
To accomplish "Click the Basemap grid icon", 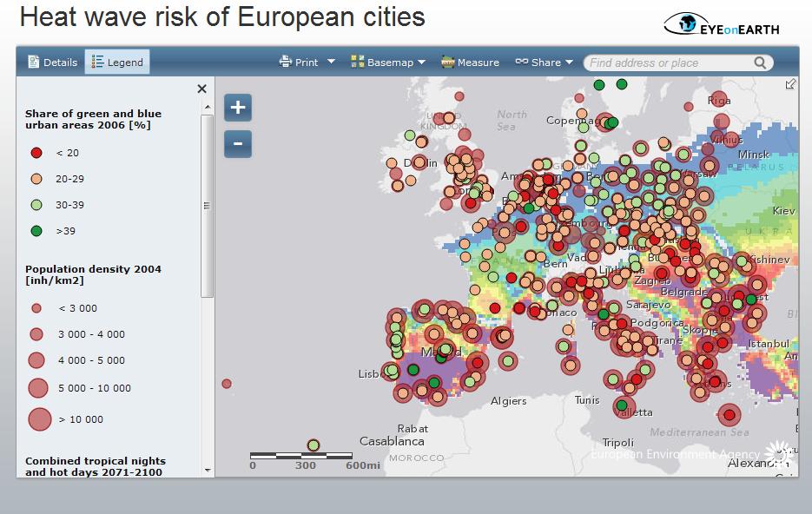I will coord(357,62).
